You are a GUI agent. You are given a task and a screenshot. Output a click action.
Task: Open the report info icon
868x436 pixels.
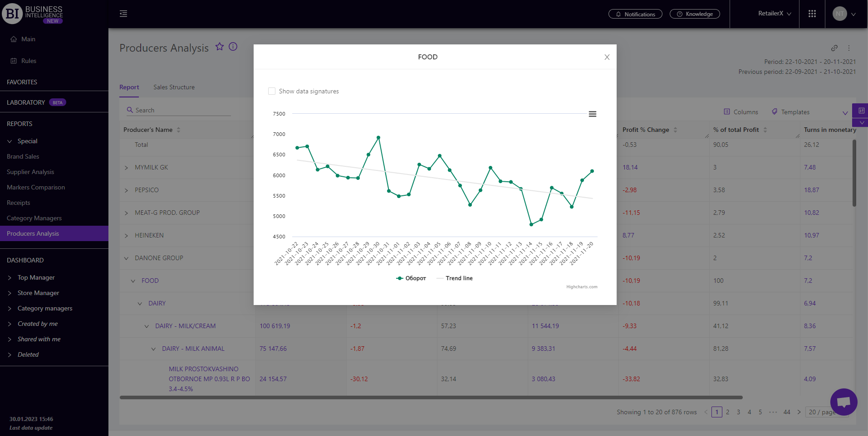[233, 47]
